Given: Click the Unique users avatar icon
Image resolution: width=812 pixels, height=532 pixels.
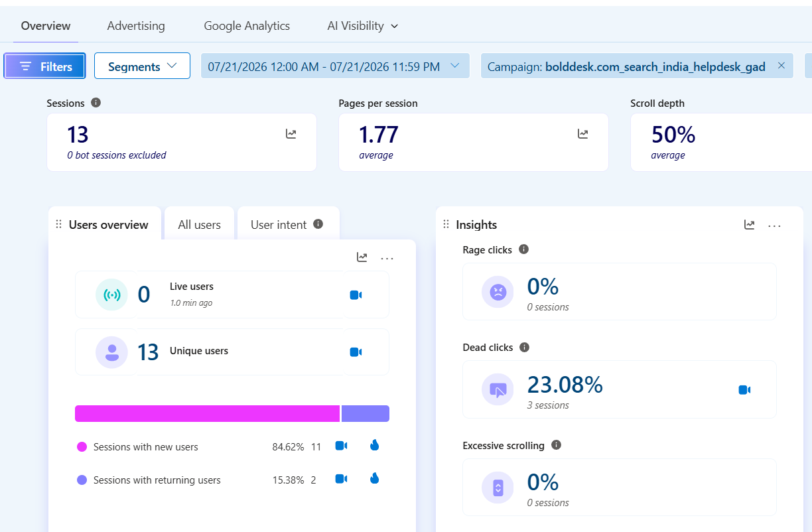Looking at the screenshot, I should click(111, 352).
